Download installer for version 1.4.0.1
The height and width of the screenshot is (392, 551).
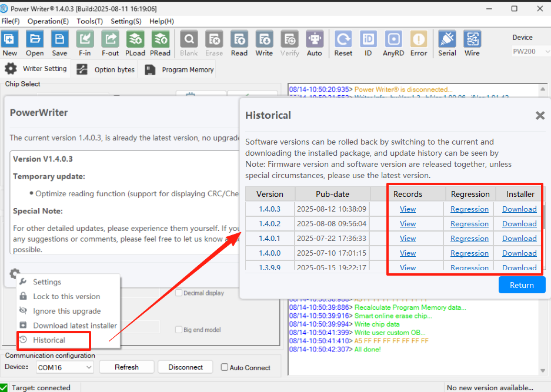tap(519, 239)
